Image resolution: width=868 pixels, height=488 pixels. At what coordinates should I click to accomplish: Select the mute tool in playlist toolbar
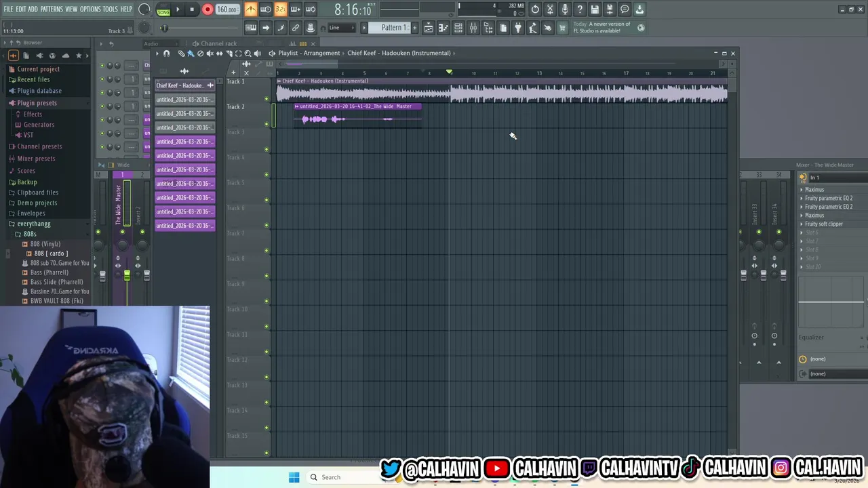tap(210, 54)
